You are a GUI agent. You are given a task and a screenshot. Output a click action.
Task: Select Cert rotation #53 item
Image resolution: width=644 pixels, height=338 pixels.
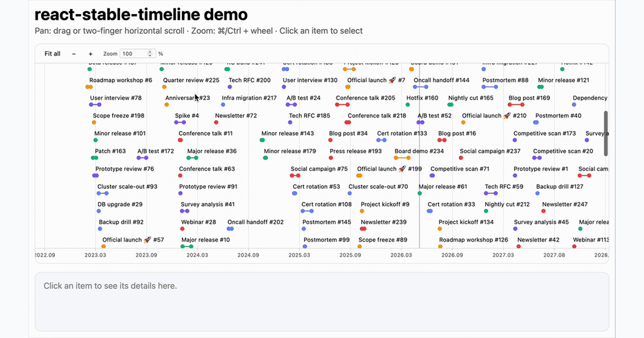pyautogui.click(x=317, y=186)
